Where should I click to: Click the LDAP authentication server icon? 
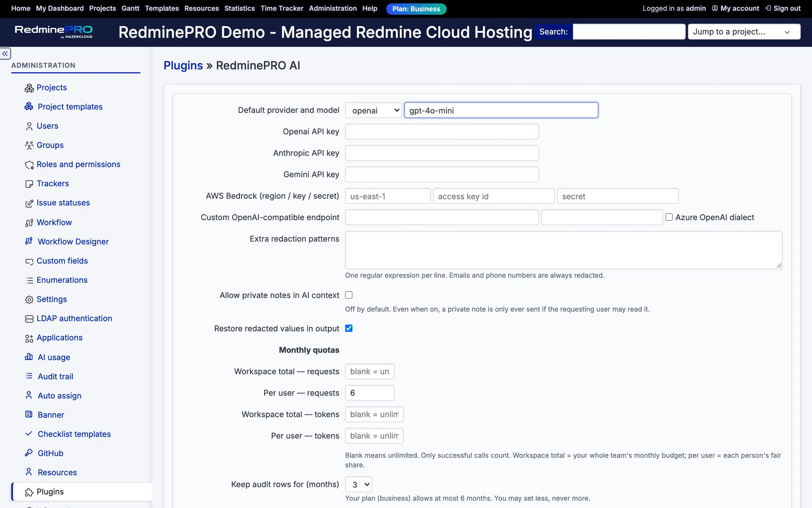29,319
